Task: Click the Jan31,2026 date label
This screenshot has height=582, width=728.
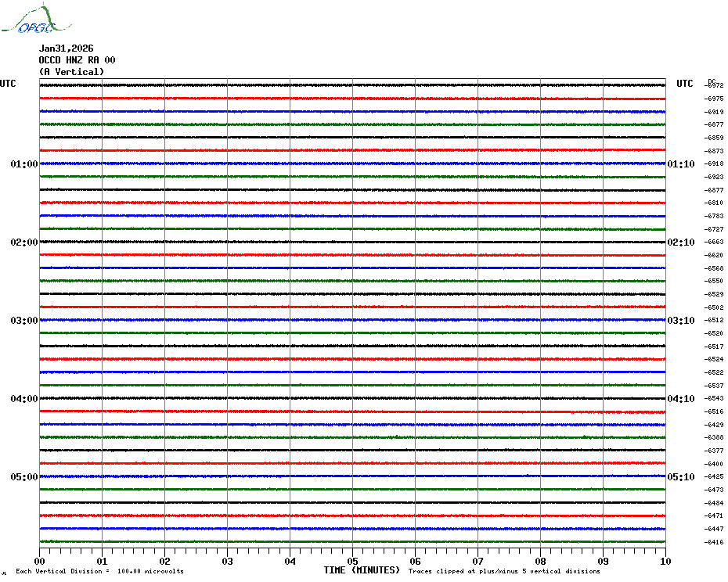Action: [x=66, y=48]
